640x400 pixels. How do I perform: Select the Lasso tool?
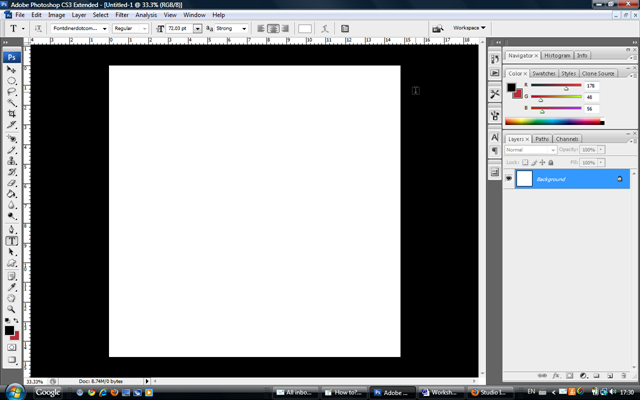pos(11,92)
